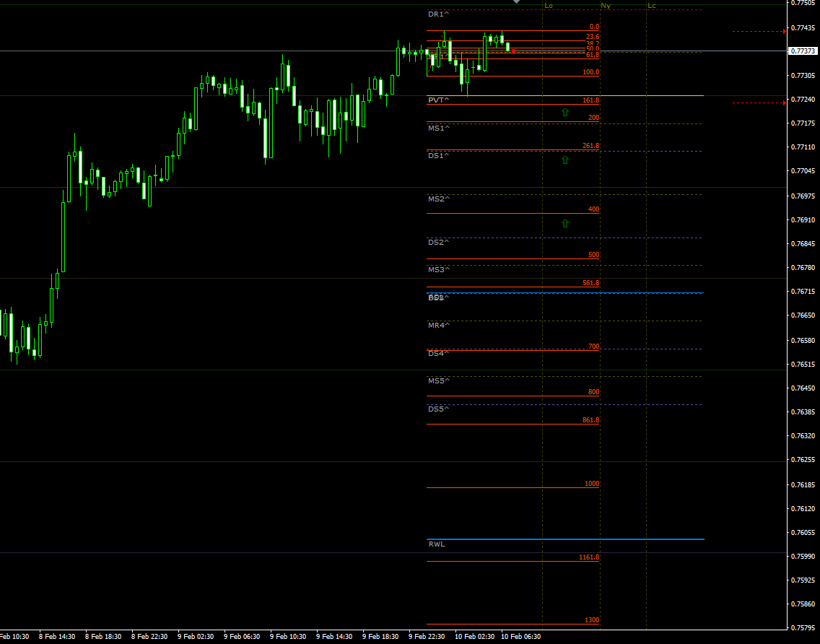Click the yellow PVT pivot line
820x644 pixels.
[x=650, y=95]
